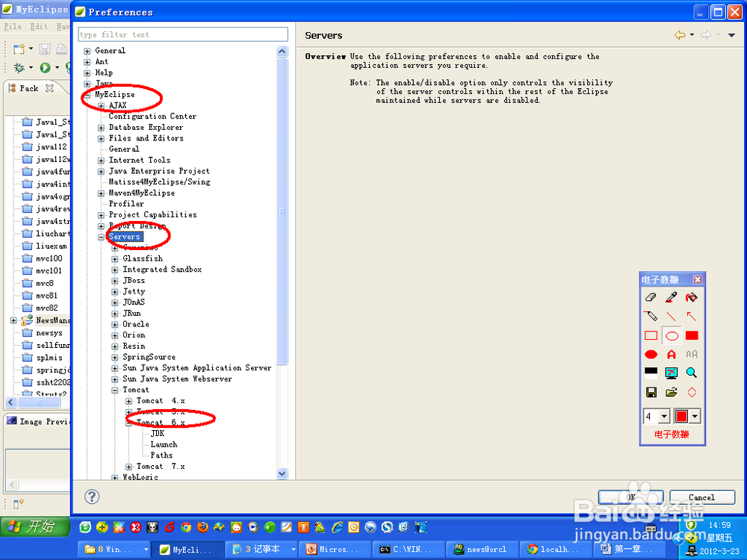Select the Launch item under Tomcat 6.x
Viewport: 747px width, 560px height.
point(164,444)
